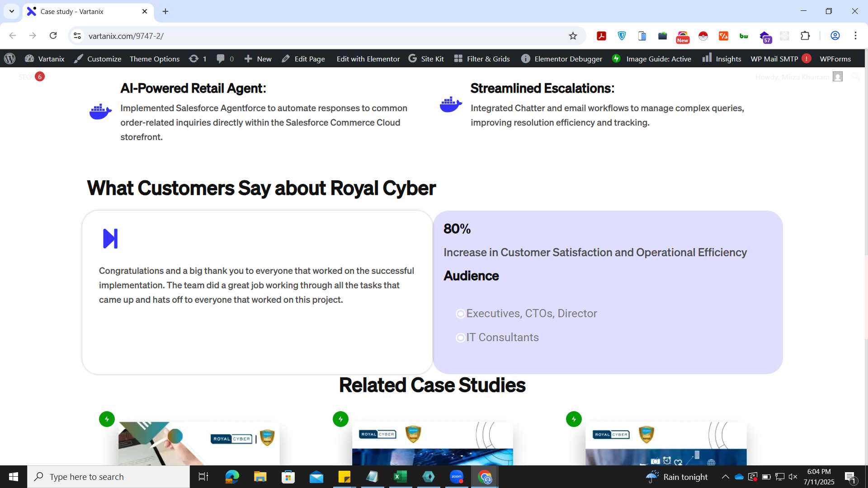Viewport: 868px width, 488px height.
Task: Open the Bitwarden shield extension
Action: coord(622,36)
